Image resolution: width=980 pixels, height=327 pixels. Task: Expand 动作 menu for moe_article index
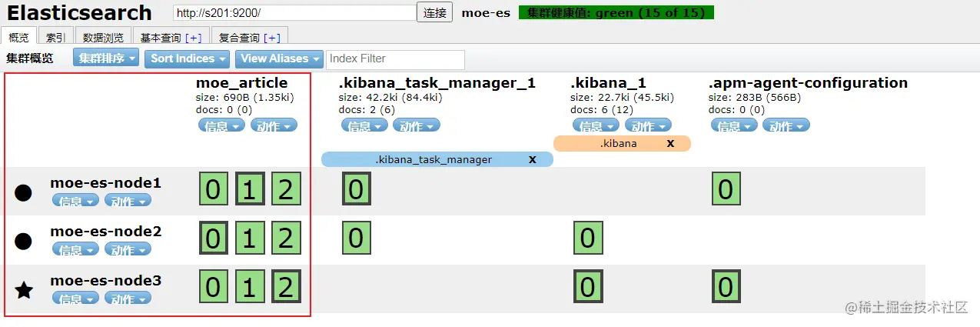[x=274, y=125]
